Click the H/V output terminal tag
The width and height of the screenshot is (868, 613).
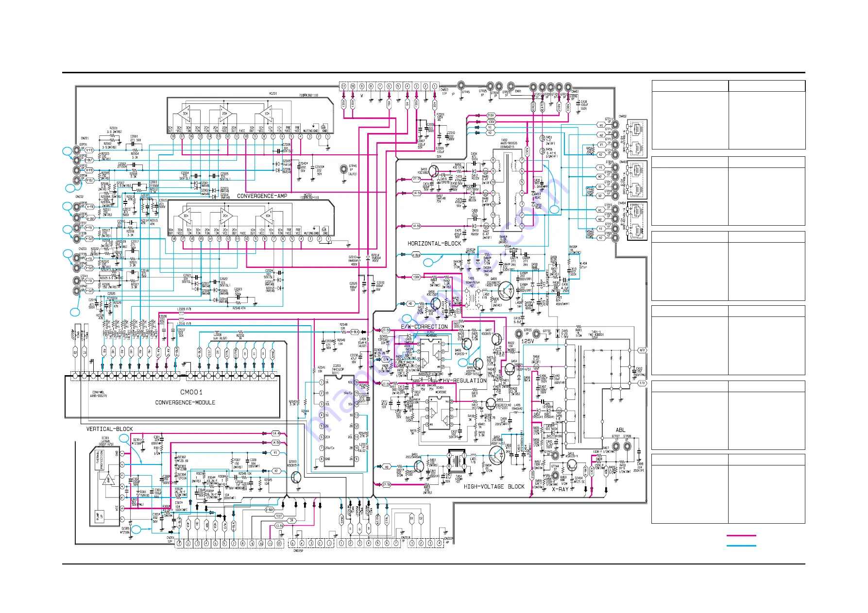point(642,350)
